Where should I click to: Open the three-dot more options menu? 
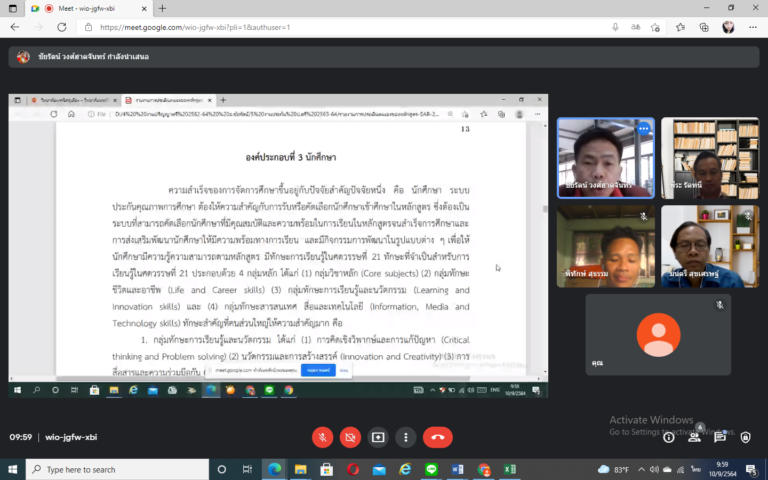[x=405, y=437]
